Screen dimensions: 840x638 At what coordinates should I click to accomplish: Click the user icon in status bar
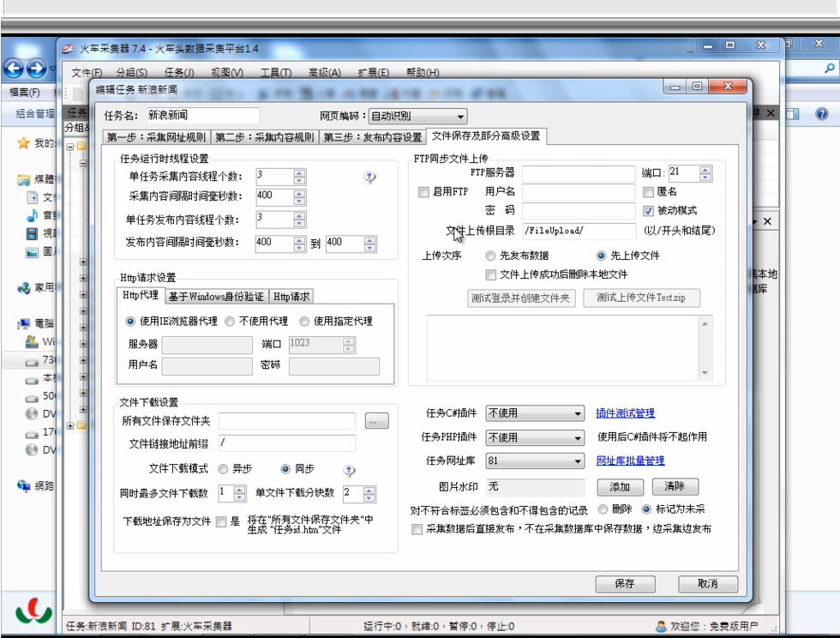click(661, 626)
